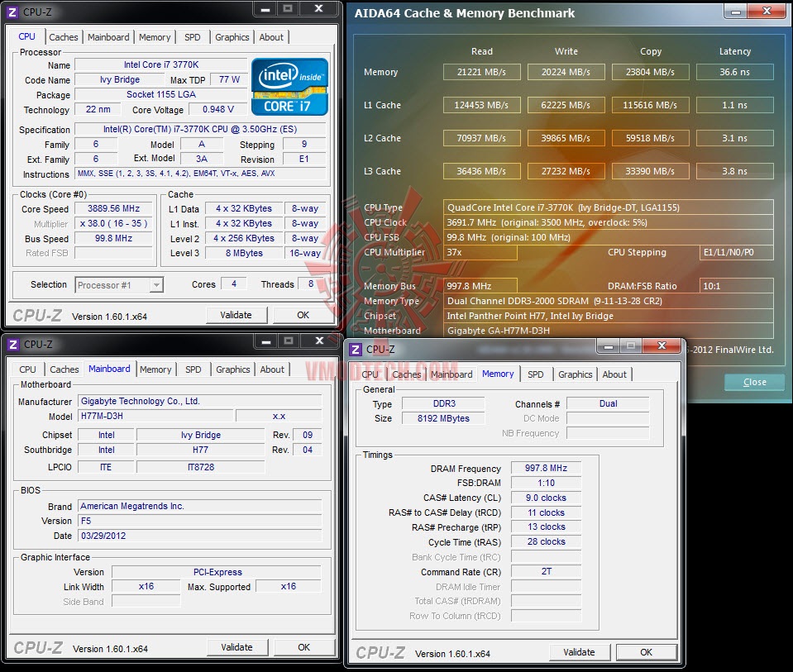This screenshot has width=793, height=672.
Task: Select SPD tab in Mainboard CPU-Z window
Action: click(193, 369)
